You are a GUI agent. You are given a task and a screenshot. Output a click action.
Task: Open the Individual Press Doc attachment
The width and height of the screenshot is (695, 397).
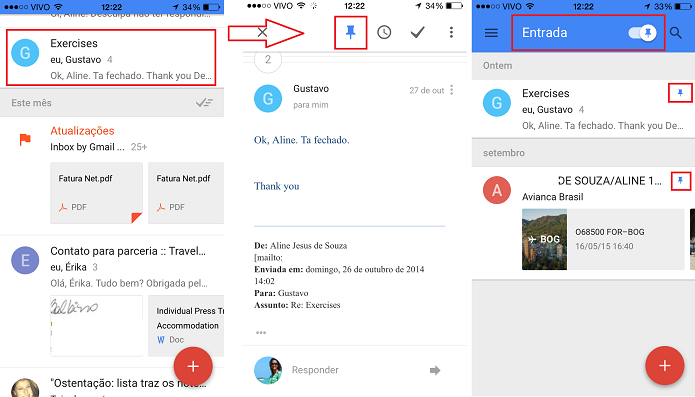pos(186,326)
